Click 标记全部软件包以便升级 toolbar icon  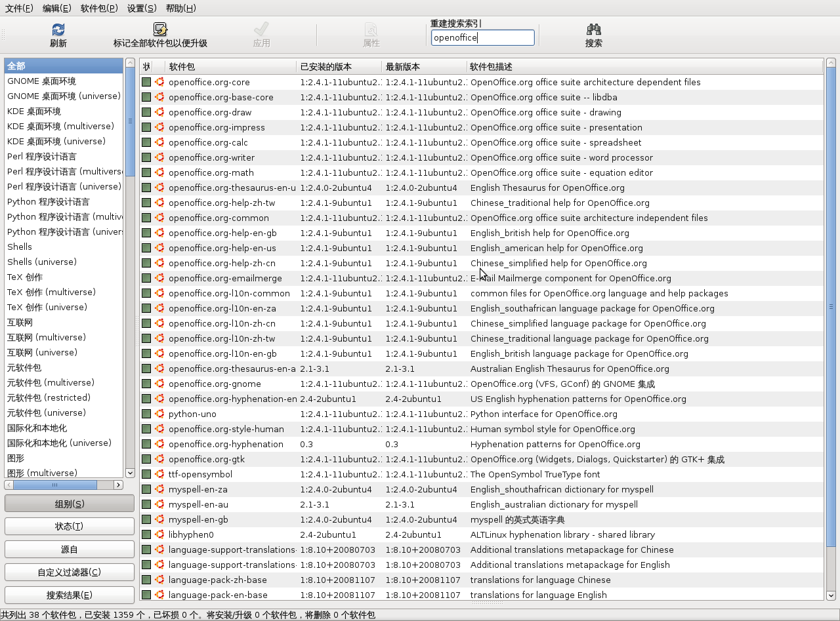click(160, 30)
